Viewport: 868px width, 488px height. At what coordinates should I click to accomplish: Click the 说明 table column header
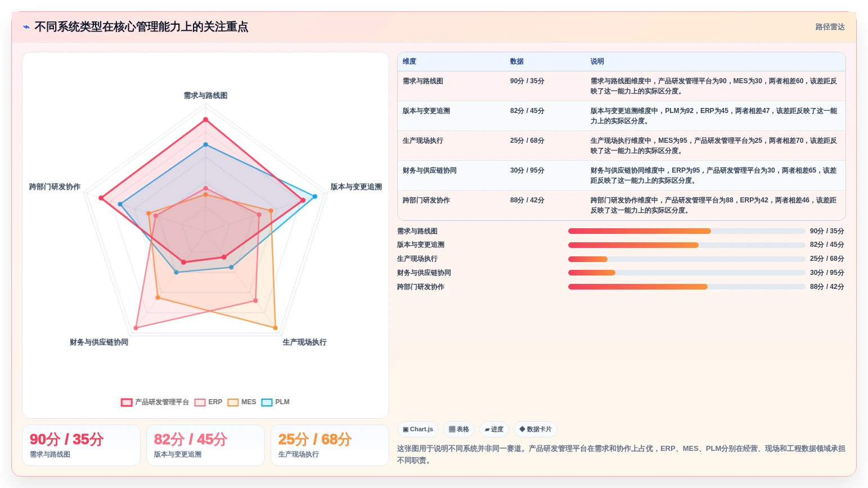597,61
